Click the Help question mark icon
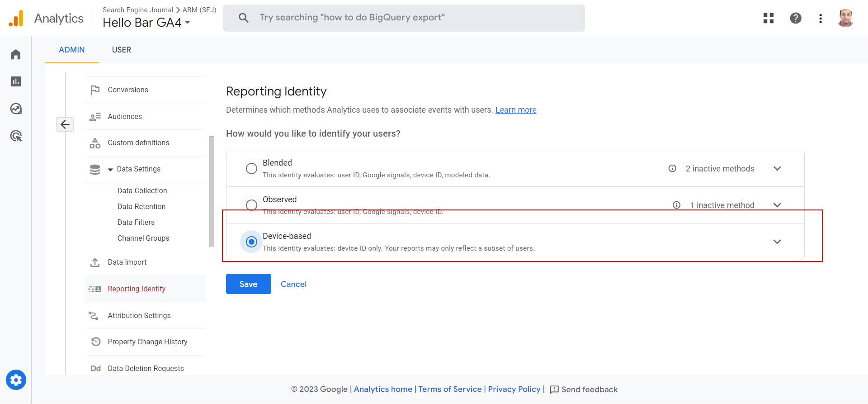 (795, 18)
